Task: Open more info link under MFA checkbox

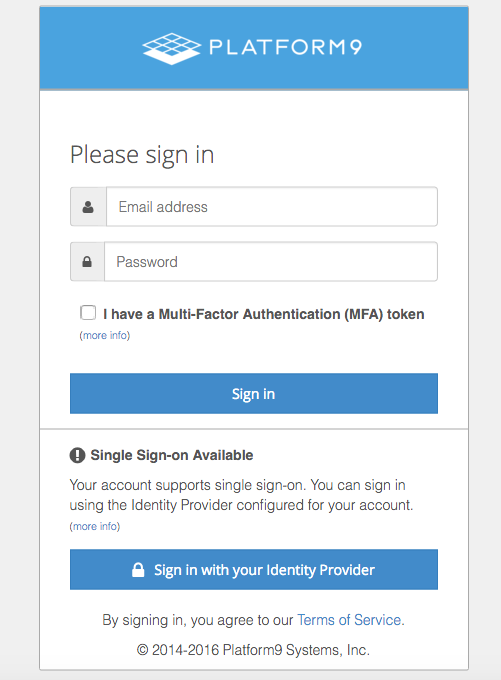Action: pos(105,335)
